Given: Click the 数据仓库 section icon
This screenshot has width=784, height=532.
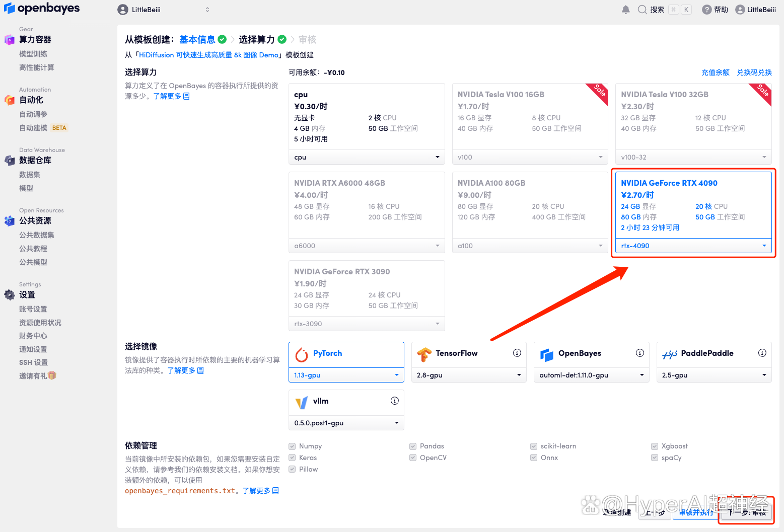Looking at the screenshot, I should tap(10, 160).
